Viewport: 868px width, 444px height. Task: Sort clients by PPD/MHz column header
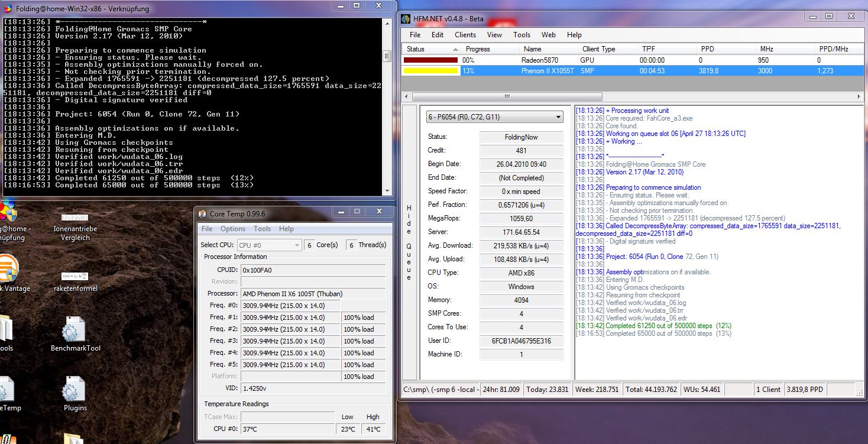840,49
